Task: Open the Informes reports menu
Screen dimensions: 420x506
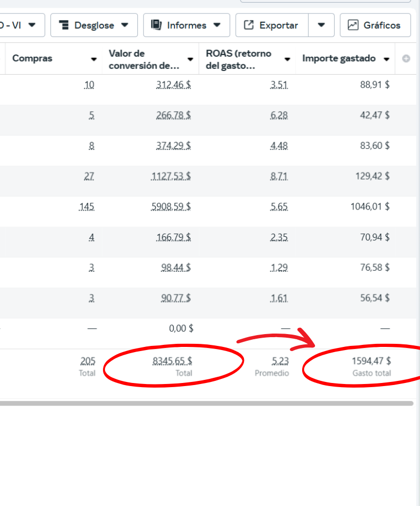Action: point(186,25)
